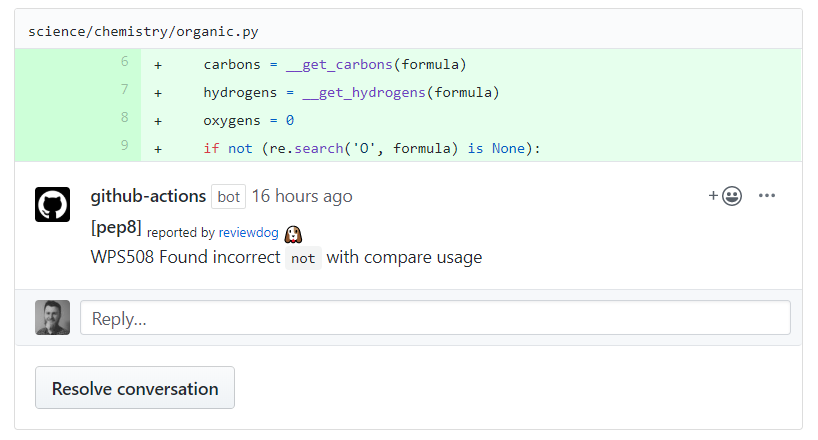Open the comment's three-dot options menu
Viewport: 818px width, 440px height.
click(x=767, y=196)
